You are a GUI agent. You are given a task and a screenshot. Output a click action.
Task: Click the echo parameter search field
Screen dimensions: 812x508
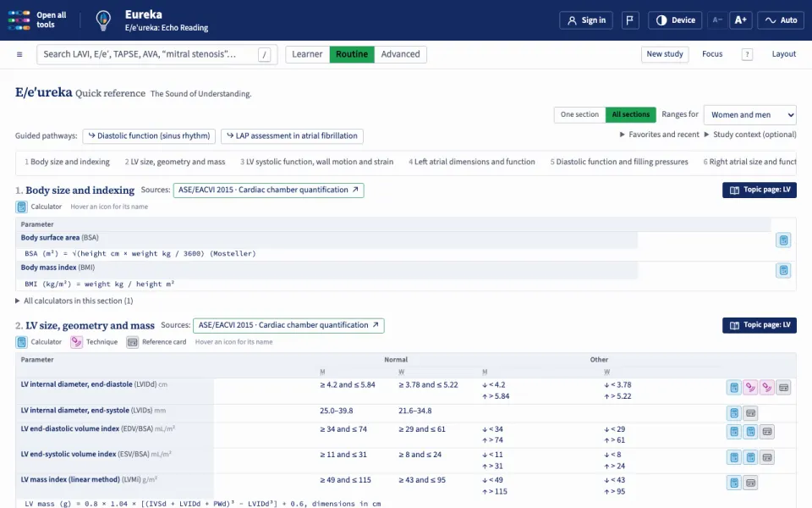pyautogui.click(x=157, y=54)
